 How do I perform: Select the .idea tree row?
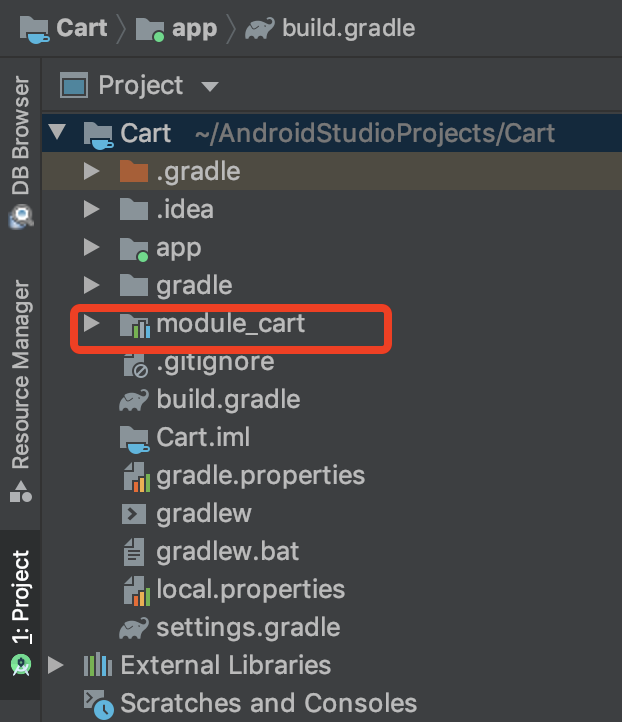331,209
